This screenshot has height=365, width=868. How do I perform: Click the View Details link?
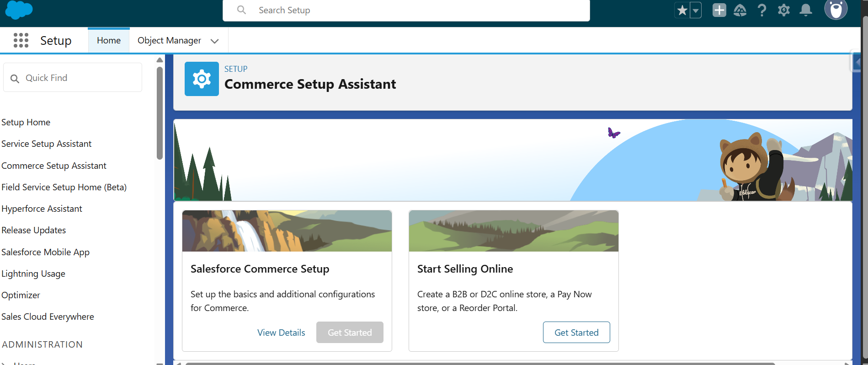[x=281, y=333]
